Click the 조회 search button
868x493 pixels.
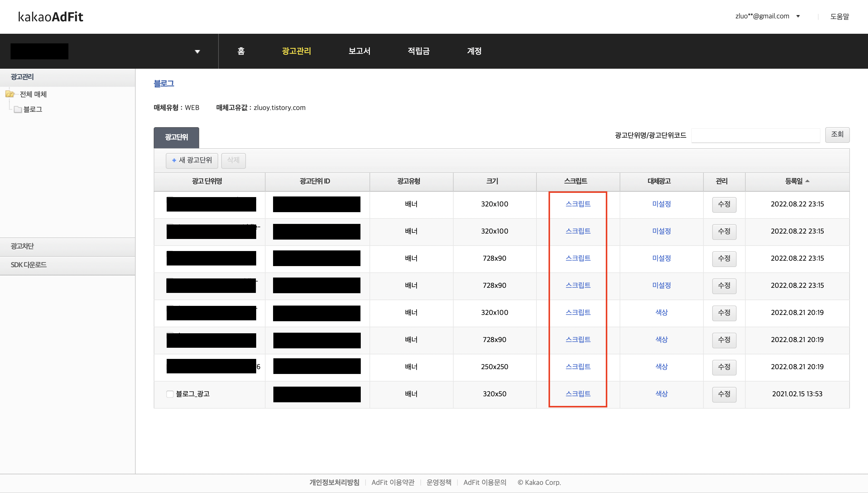837,135
